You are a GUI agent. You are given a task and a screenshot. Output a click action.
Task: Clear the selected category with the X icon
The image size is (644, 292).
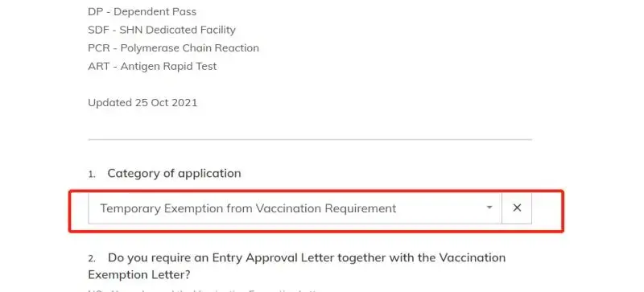517,208
